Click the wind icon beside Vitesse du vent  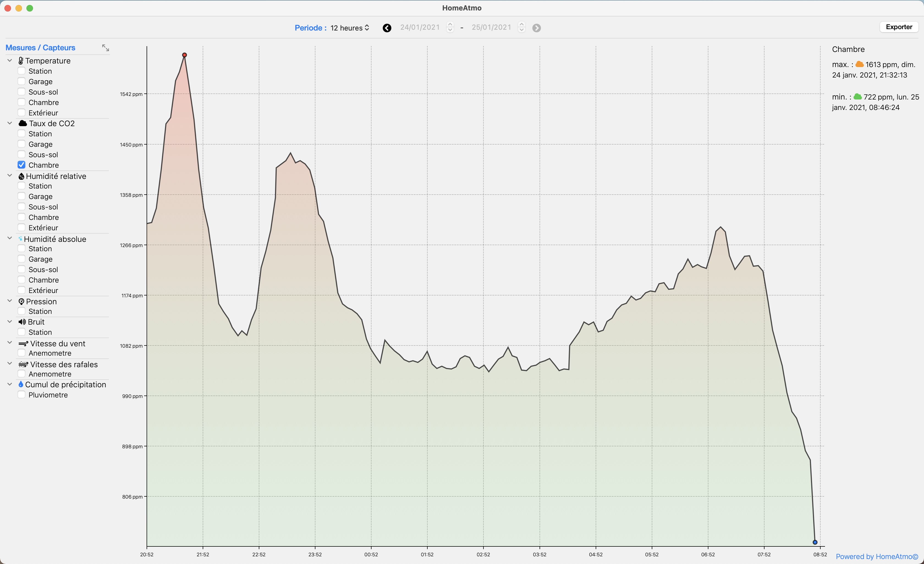(23, 344)
